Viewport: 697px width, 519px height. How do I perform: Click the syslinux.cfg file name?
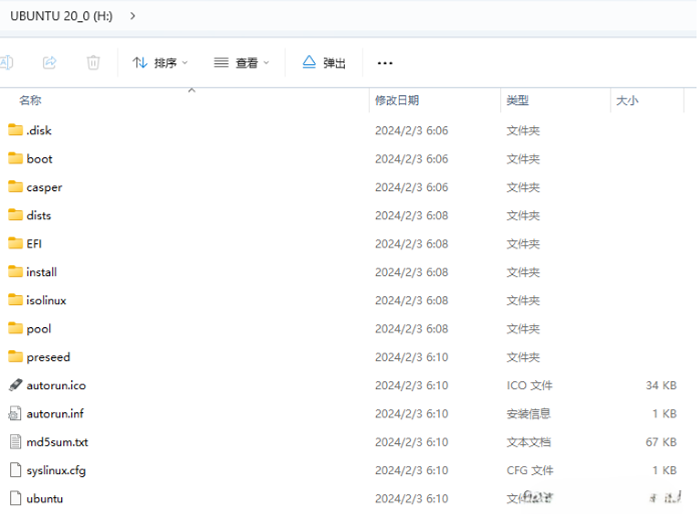[x=56, y=471]
